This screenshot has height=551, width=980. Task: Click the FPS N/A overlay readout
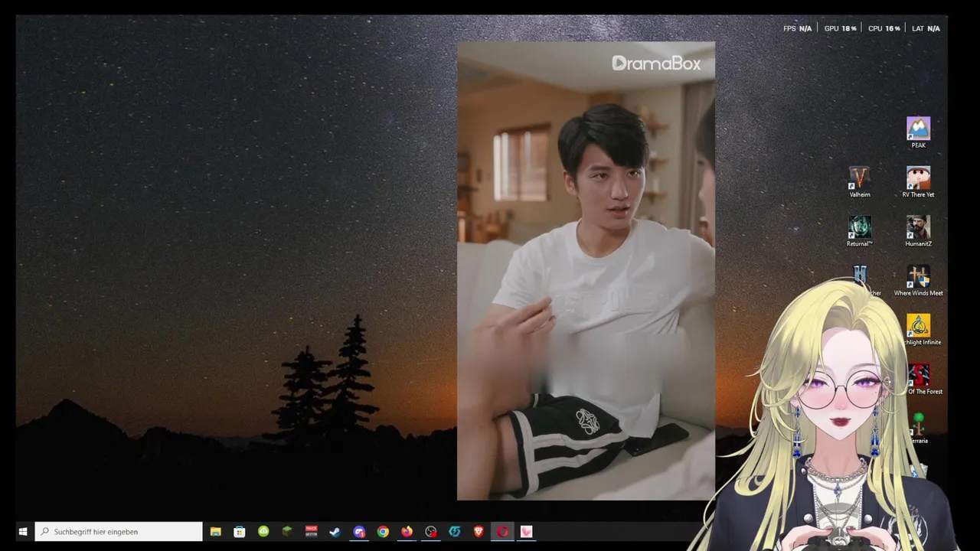pos(797,28)
